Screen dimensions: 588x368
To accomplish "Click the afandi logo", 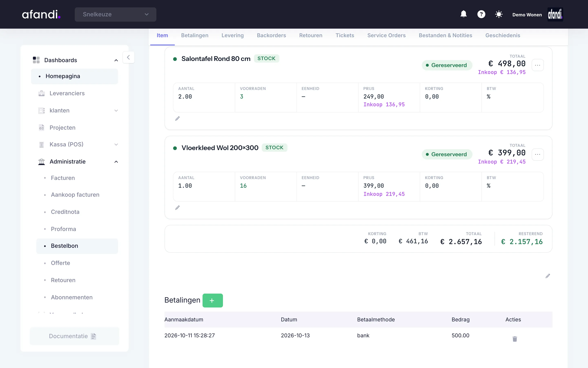I will (41, 14).
